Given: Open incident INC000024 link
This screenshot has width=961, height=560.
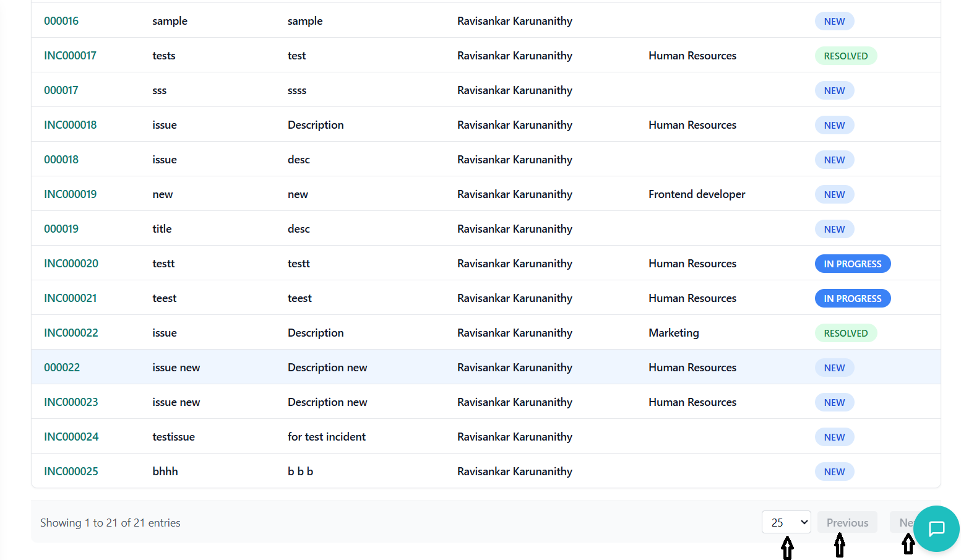Looking at the screenshot, I should [x=71, y=437].
